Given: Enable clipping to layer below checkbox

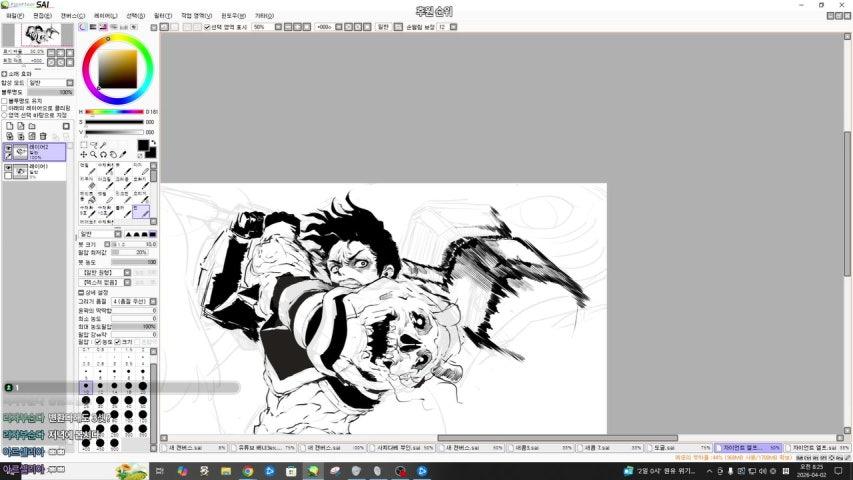Looking at the screenshot, I should (4, 108).
